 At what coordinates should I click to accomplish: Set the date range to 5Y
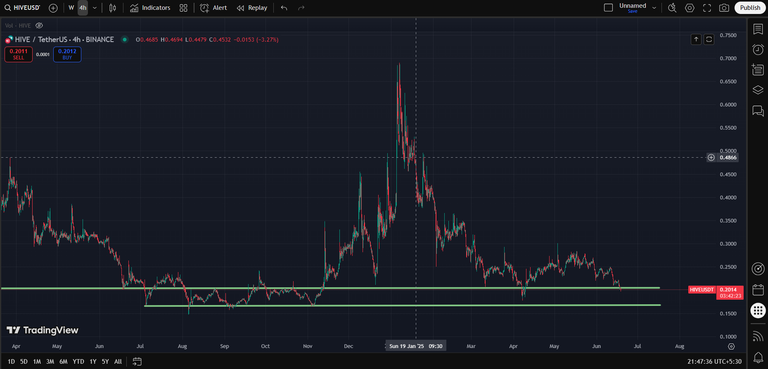105,362
